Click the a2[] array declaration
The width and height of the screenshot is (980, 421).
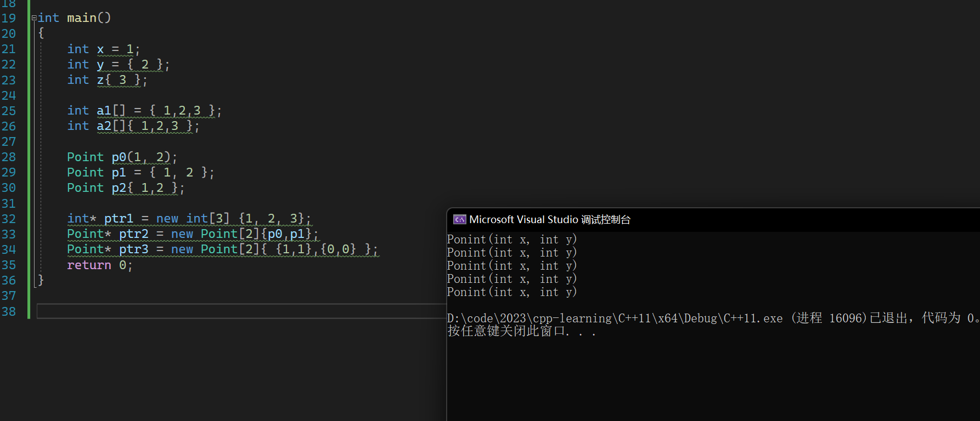[133, 126]
